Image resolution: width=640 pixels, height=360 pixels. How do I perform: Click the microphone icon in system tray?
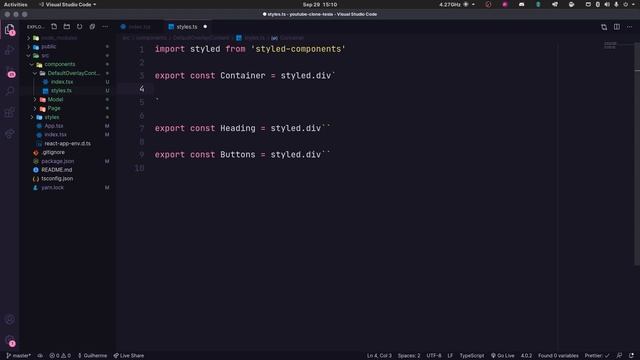click(616, 4)
